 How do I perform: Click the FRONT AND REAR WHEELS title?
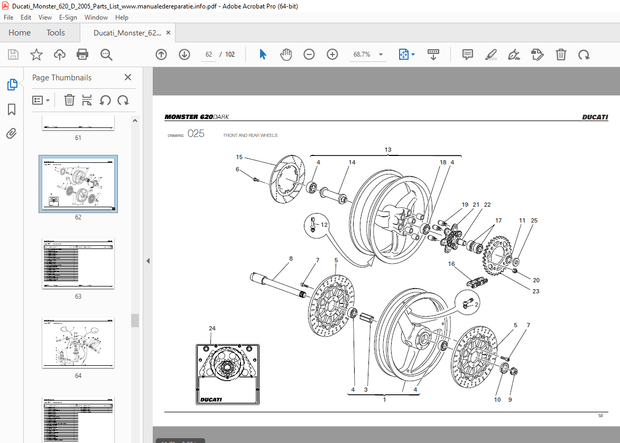[x=250, y=135]
